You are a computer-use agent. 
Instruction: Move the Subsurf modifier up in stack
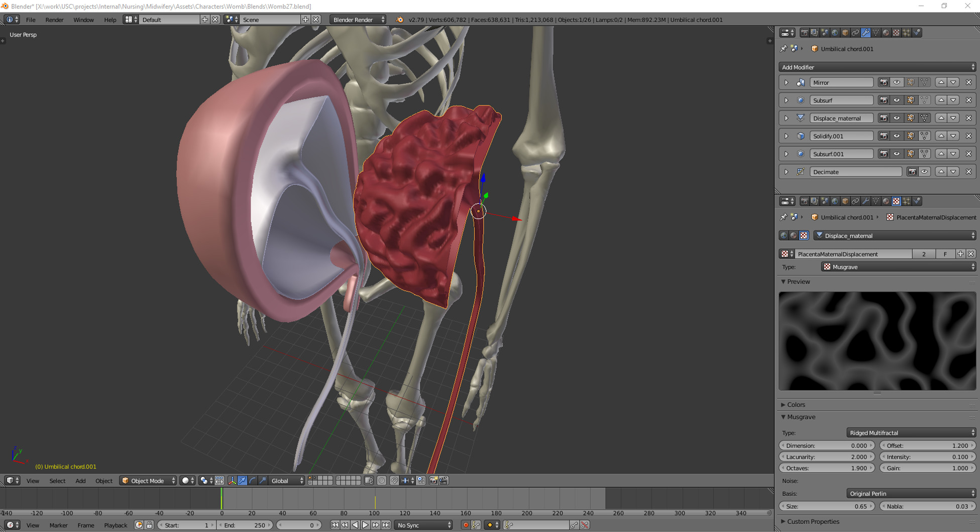[x=941, y=100]
